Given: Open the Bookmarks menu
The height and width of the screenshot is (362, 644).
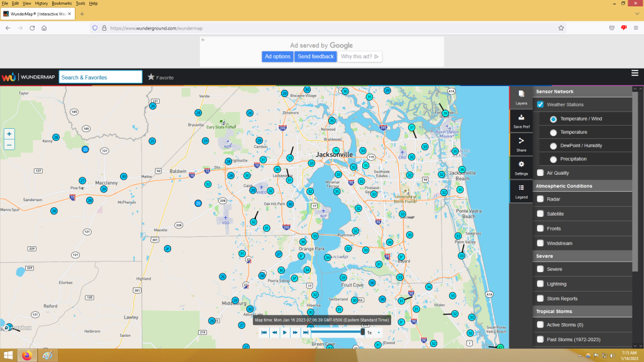Looking at the screenshot, I should (62, 3).
